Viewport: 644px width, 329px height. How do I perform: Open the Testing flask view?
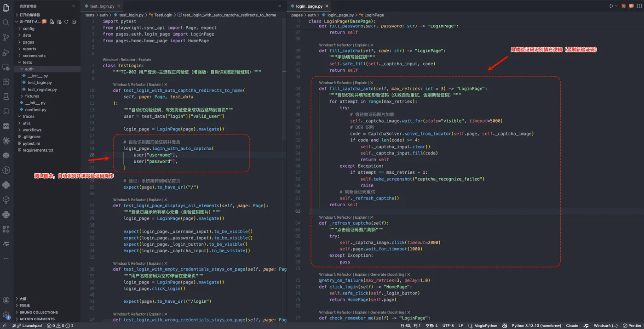coord(6,96)
